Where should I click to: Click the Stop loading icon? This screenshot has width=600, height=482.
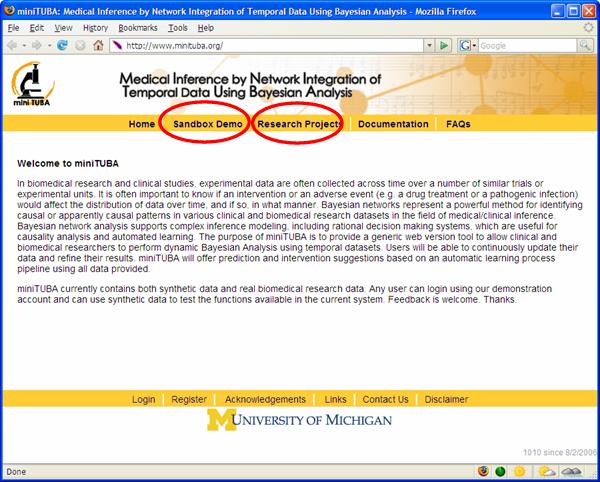point(80,46)
